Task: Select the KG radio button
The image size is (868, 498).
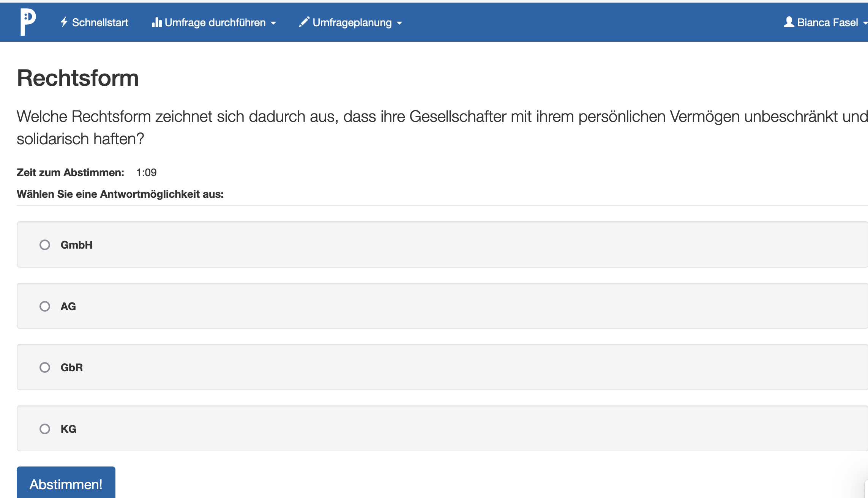Action: click(x=45, y=428)
